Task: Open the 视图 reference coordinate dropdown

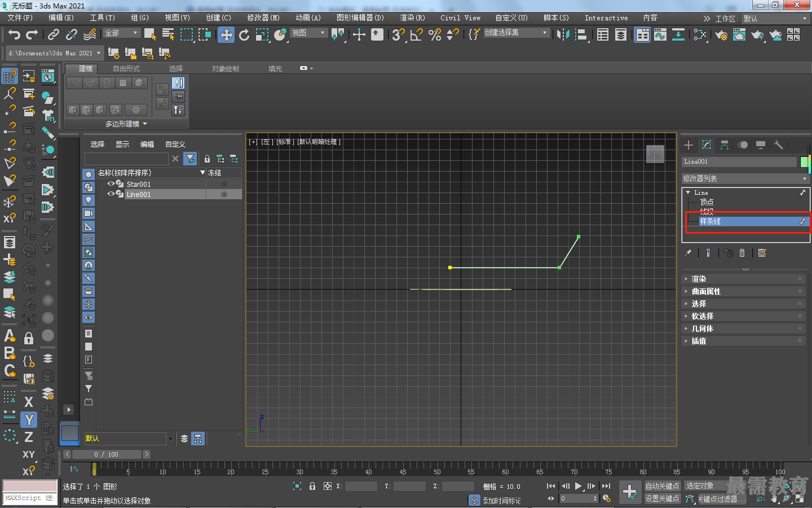Action: [x=308, y=33]
